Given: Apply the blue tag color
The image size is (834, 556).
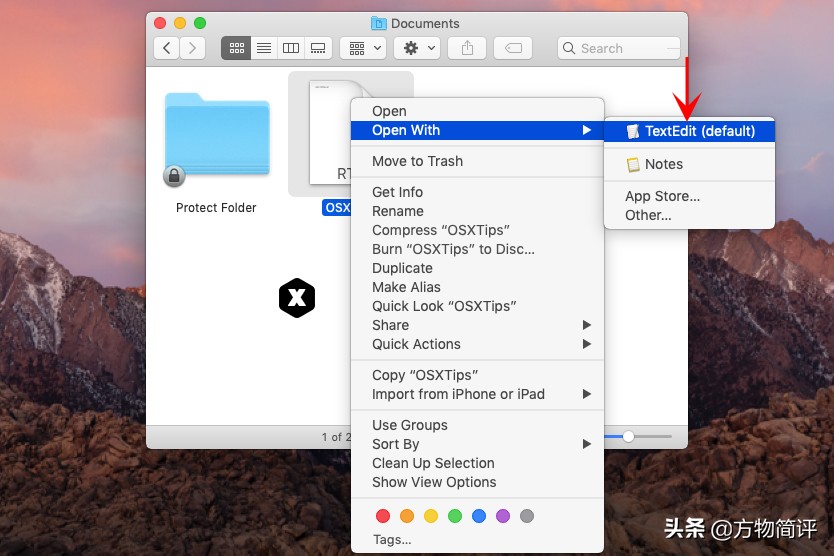Looking at the screenshot, I should coord(479,516).
